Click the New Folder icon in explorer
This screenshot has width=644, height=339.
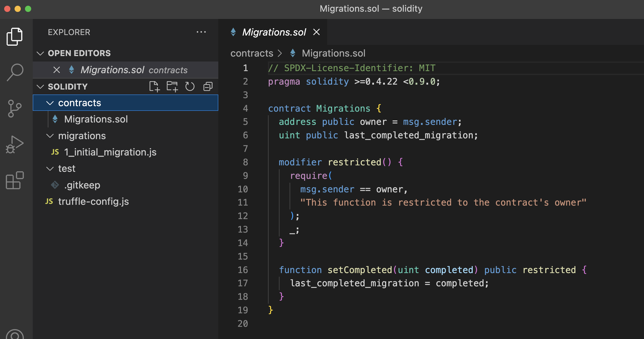pyautogui.click(x=172, y=86)
